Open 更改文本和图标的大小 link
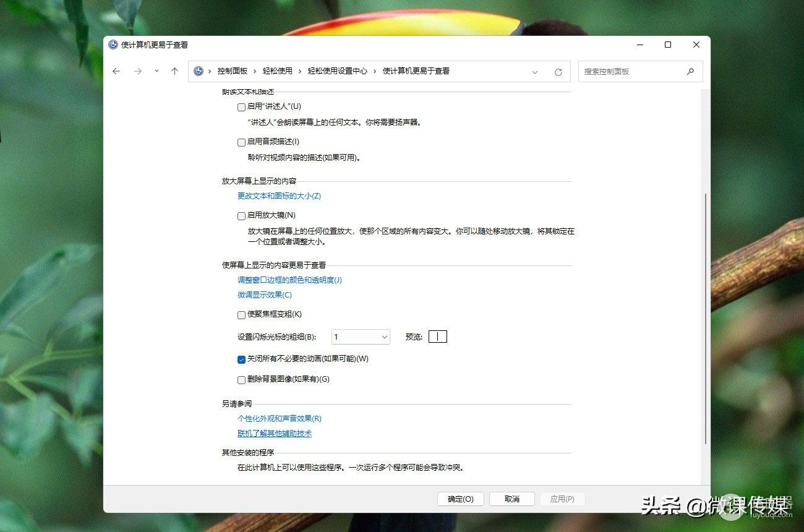Viewport: 804px width, 532px height. click(279, 196)
